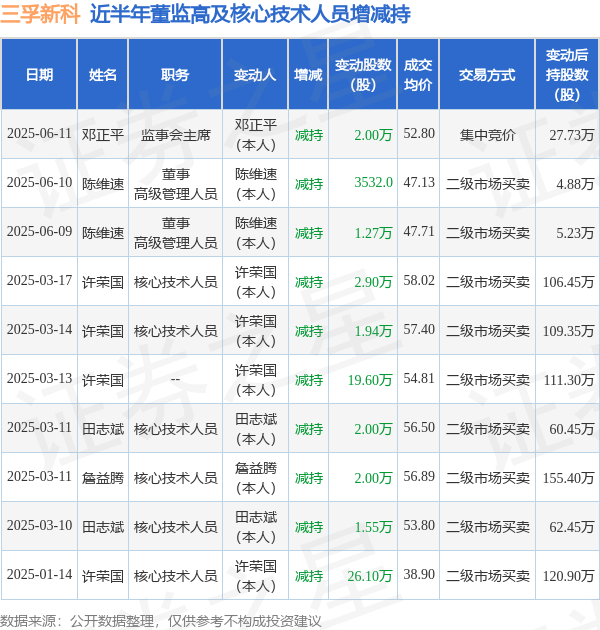Select the date cell 2025-03-14
The height and width of the screenshot is (630, 600).
coord(39,330)
